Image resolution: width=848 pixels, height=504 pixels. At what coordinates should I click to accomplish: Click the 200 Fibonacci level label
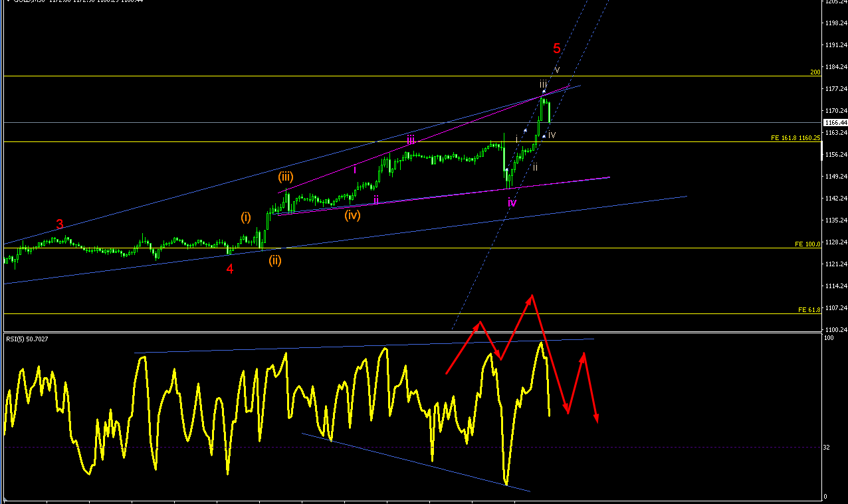pyautogui.click(x=815, y=72)
